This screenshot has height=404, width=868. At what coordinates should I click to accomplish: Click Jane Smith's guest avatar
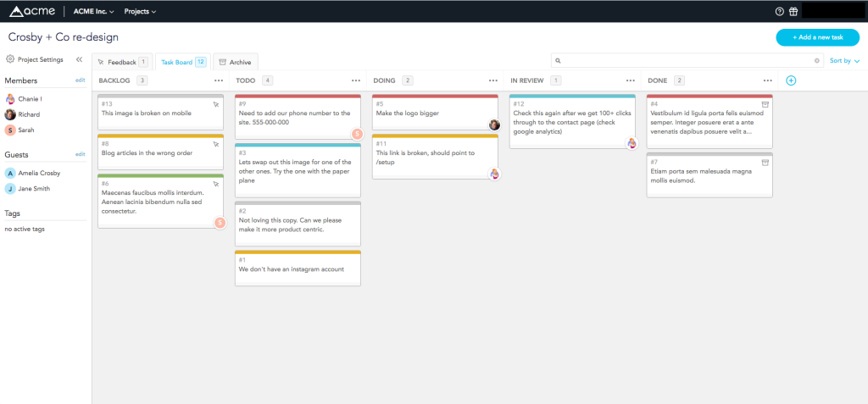[x=10, y=189]
